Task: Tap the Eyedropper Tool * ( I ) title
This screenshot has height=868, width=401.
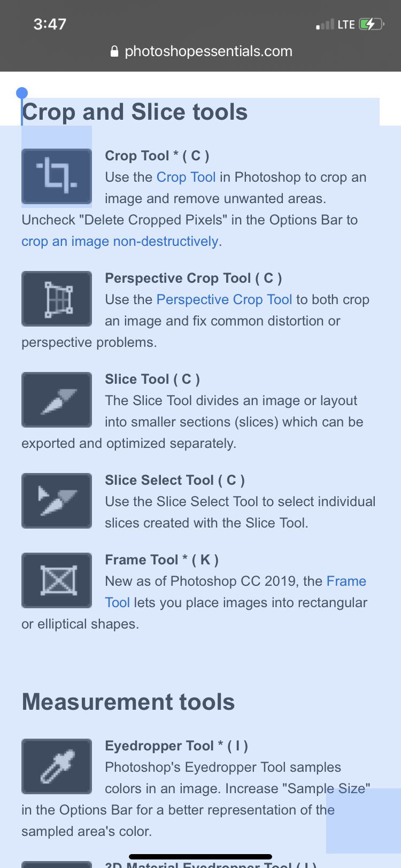Action: click(176, 746)
